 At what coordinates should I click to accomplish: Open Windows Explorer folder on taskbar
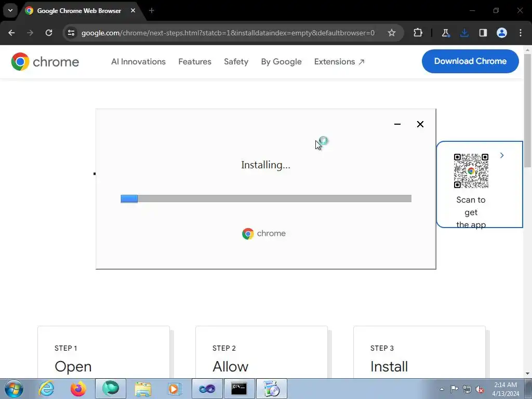pyautogui.click(x=143, y=389)
